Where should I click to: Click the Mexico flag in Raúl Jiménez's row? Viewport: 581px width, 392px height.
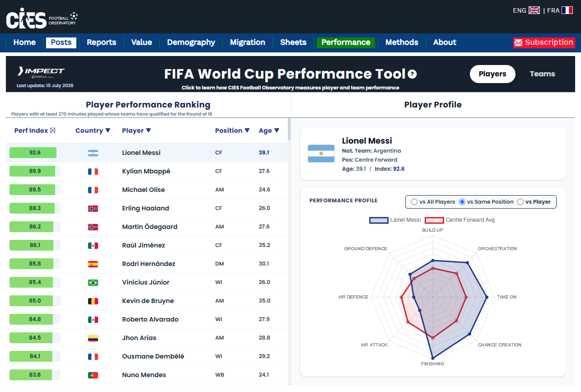(93, 246)
